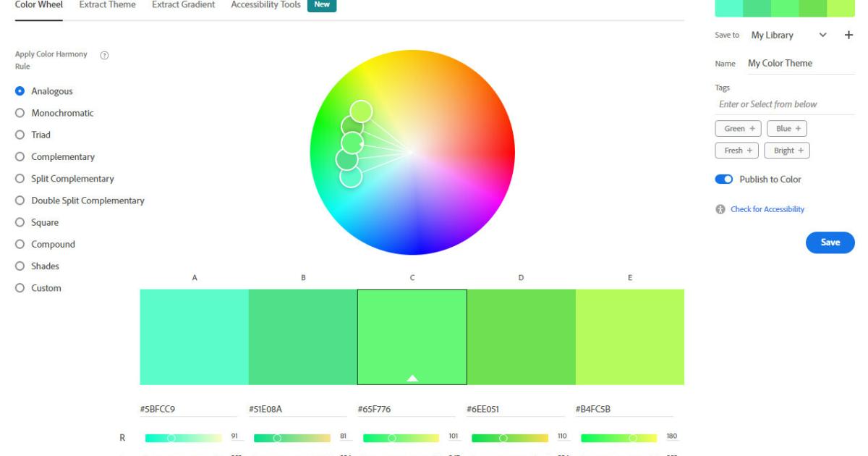Open the Color Harmony Rule help icon
This screenshot has height=456, width=868.
click(x=104, y=55)
